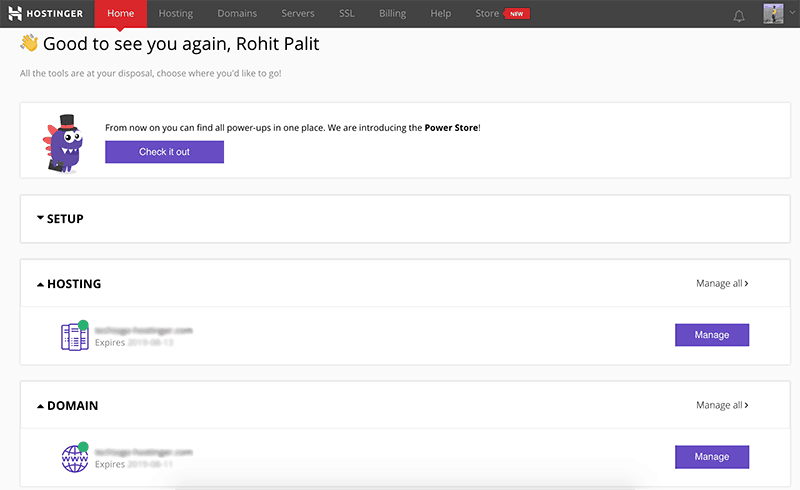Open the notifications bell

738,16
